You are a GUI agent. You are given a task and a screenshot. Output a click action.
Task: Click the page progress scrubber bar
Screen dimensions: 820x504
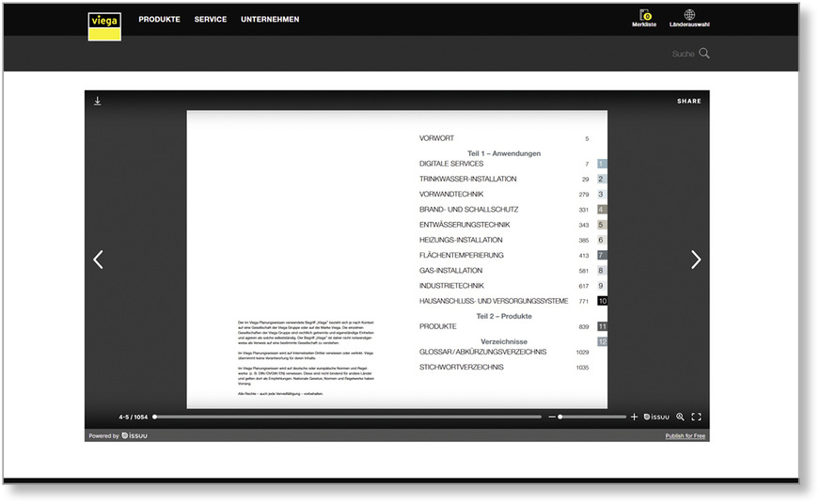pos(348,417)
